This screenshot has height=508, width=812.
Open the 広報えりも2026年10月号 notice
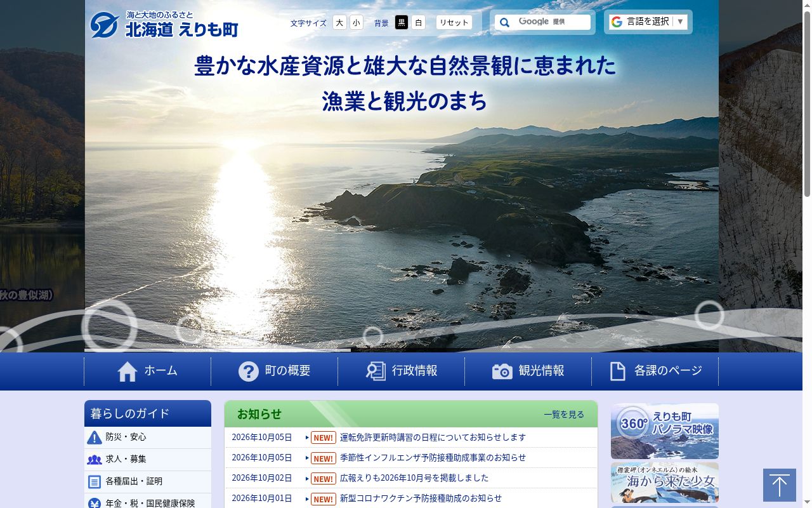[x=414, y=478]
